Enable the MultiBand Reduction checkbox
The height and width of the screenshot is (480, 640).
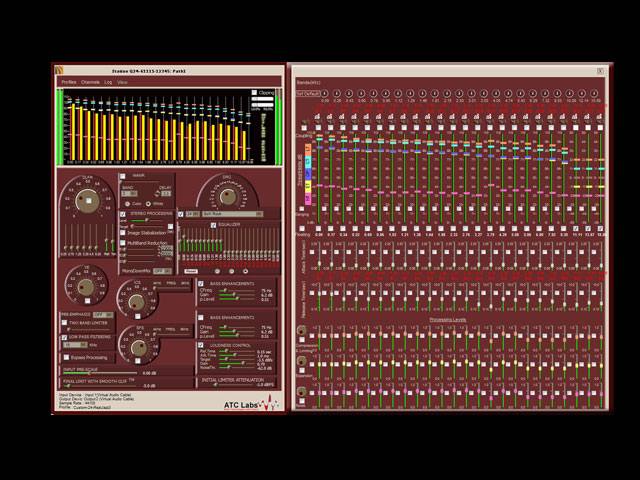[x=122, y=243]
